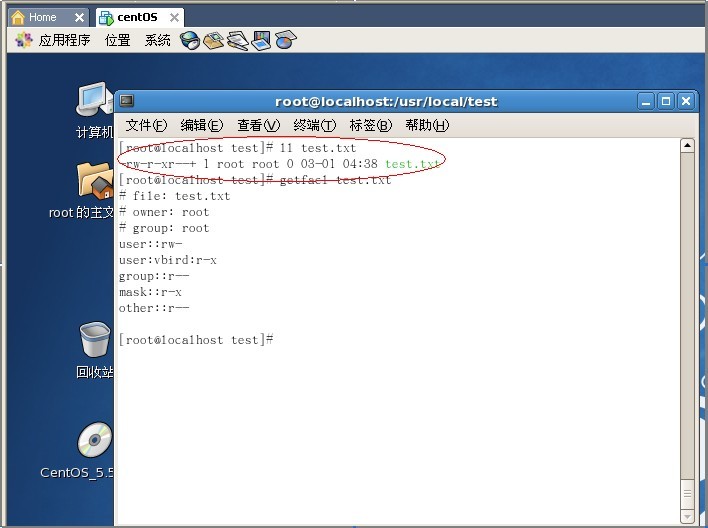Open the 位置 places menu
The height and width of the screenshot is (528, 708).
coord(117,41)
